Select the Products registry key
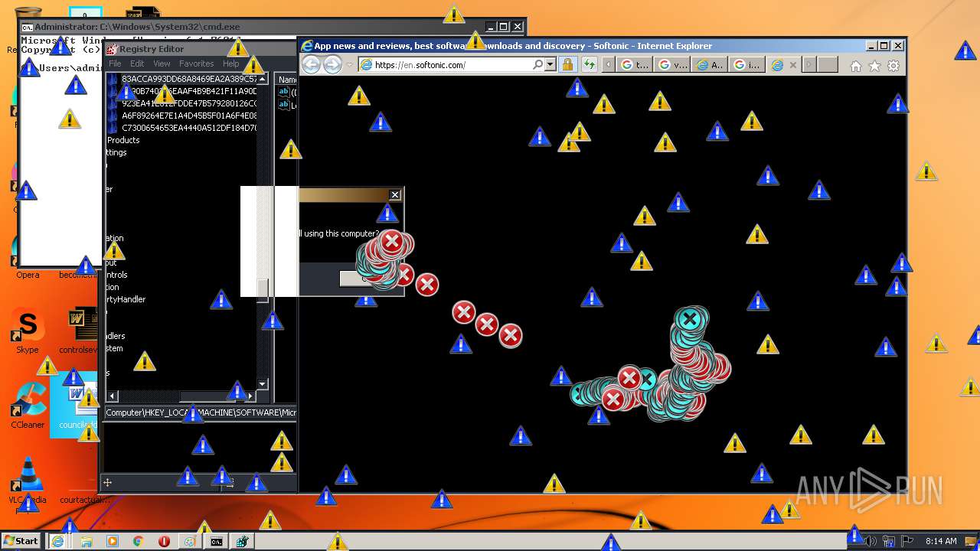The height and width of the screenshot is (551, 980). tap(123, 140)
